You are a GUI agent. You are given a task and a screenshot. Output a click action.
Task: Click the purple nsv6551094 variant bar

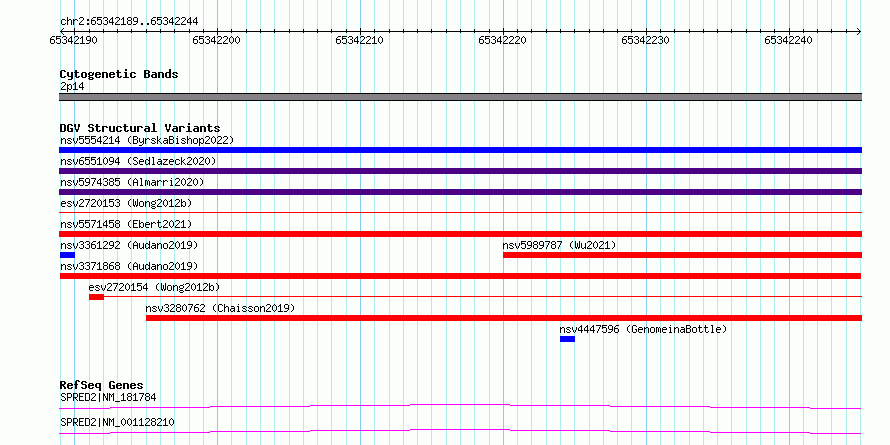[x=460, y=171]
